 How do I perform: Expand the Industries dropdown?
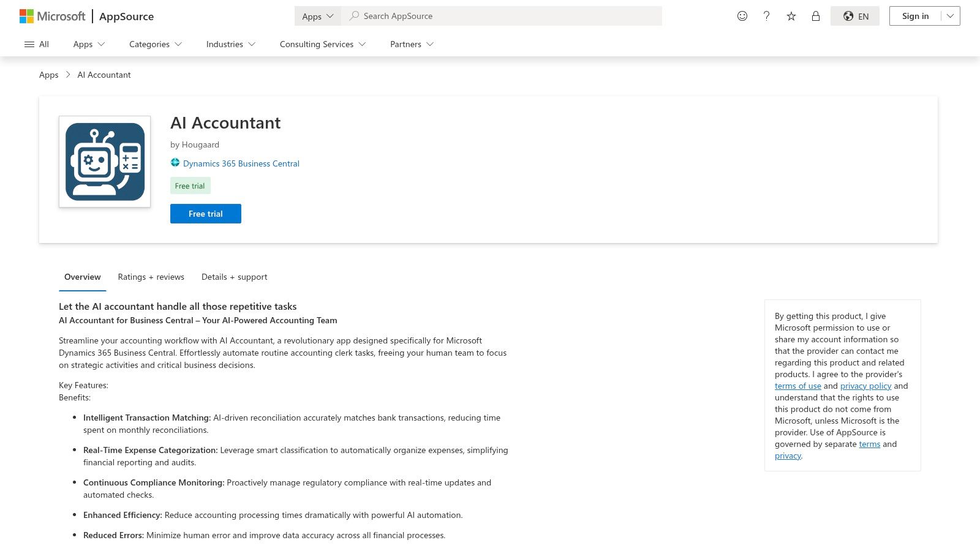pyautogui.click(x=230, y=44)
